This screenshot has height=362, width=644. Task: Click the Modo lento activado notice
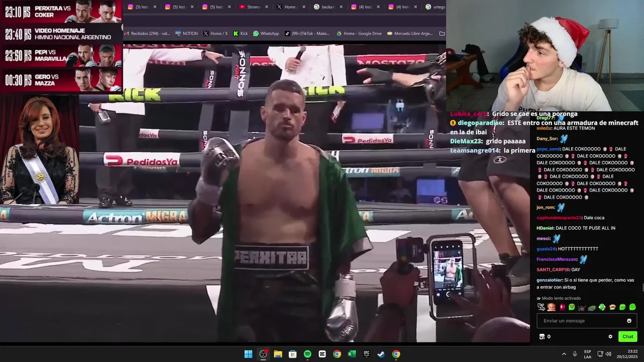point(558,298)
